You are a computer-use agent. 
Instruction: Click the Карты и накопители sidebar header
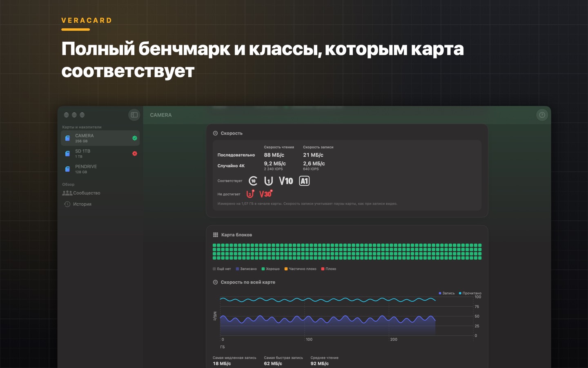(x=82, y=127)
